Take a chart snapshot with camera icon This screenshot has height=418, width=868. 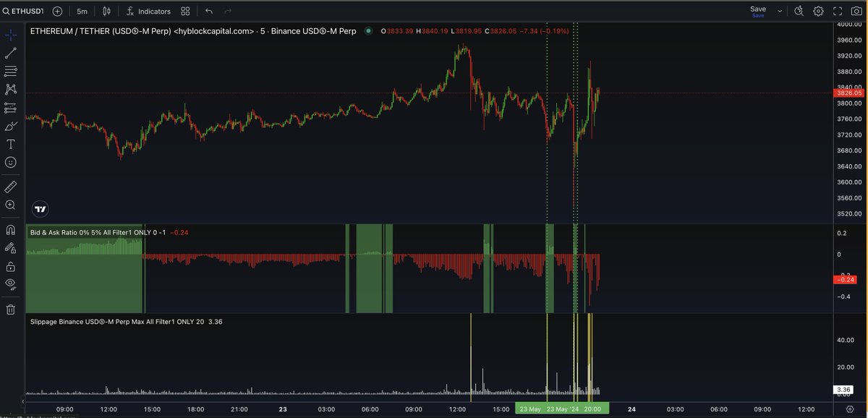tap(858, 12)
